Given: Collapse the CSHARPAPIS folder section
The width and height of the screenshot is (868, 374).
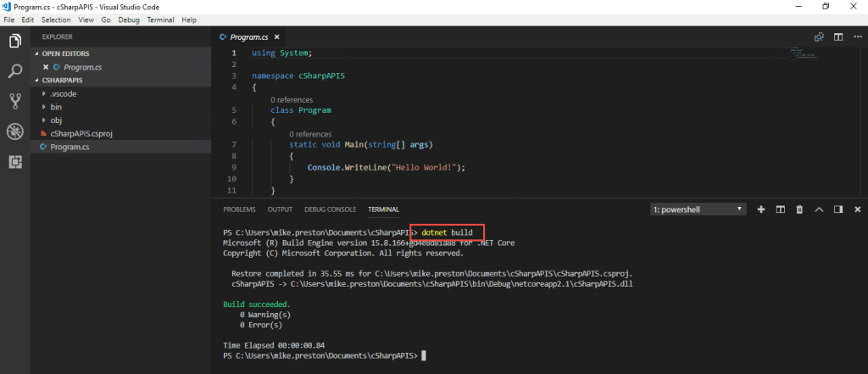Looking at the screenshot, I should point(120,81).
